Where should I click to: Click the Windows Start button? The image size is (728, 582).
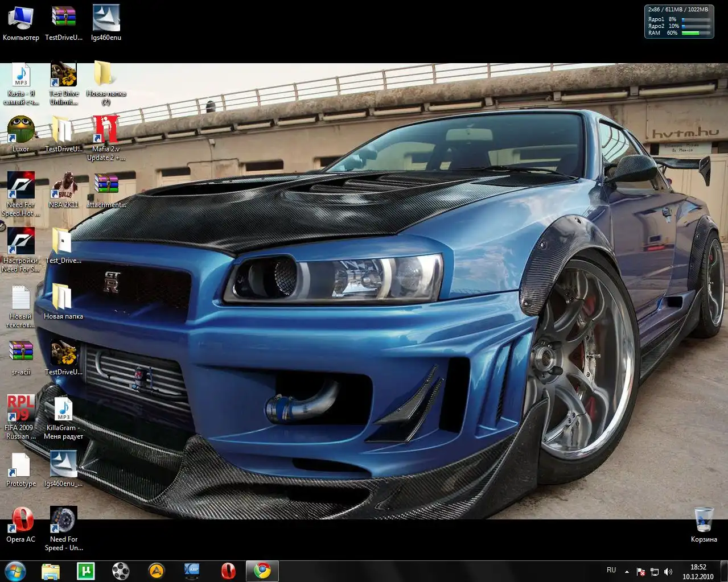click(15, 571)
